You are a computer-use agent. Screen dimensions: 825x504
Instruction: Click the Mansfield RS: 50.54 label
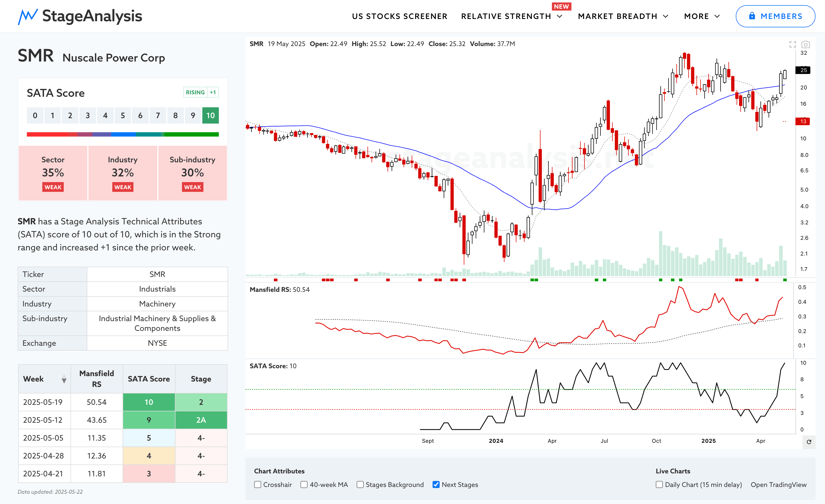[x=280, y=290]
